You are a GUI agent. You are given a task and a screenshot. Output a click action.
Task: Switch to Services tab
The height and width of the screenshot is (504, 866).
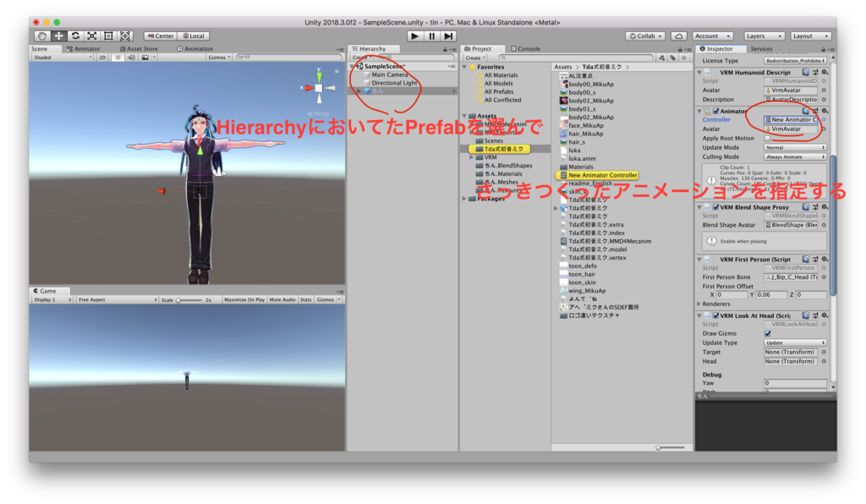(762, 48)
